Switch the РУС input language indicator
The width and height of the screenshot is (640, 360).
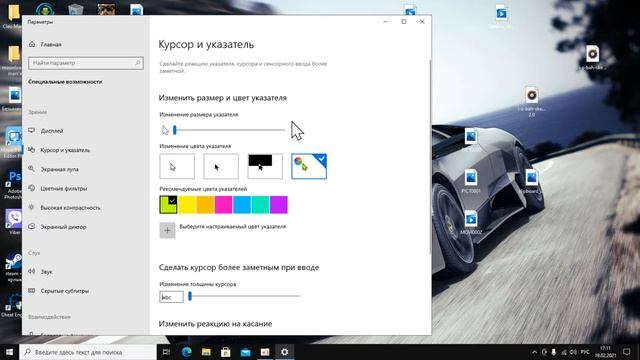585,352
